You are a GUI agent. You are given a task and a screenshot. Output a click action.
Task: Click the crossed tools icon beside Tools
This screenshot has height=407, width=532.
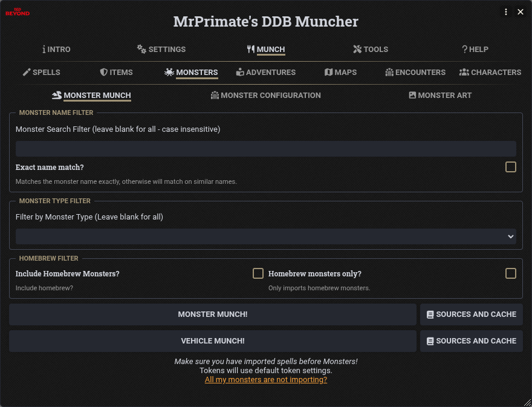tap(357, 49)
